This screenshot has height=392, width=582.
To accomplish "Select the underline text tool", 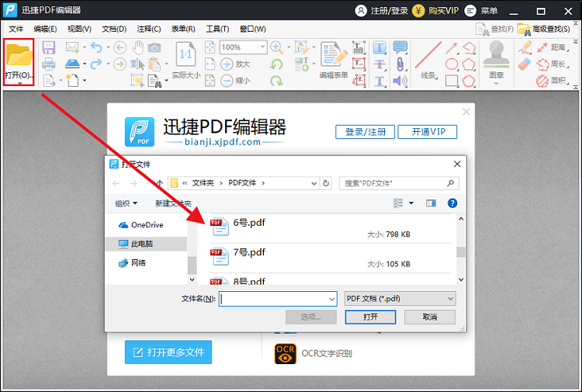I will [x=379, y=81].
